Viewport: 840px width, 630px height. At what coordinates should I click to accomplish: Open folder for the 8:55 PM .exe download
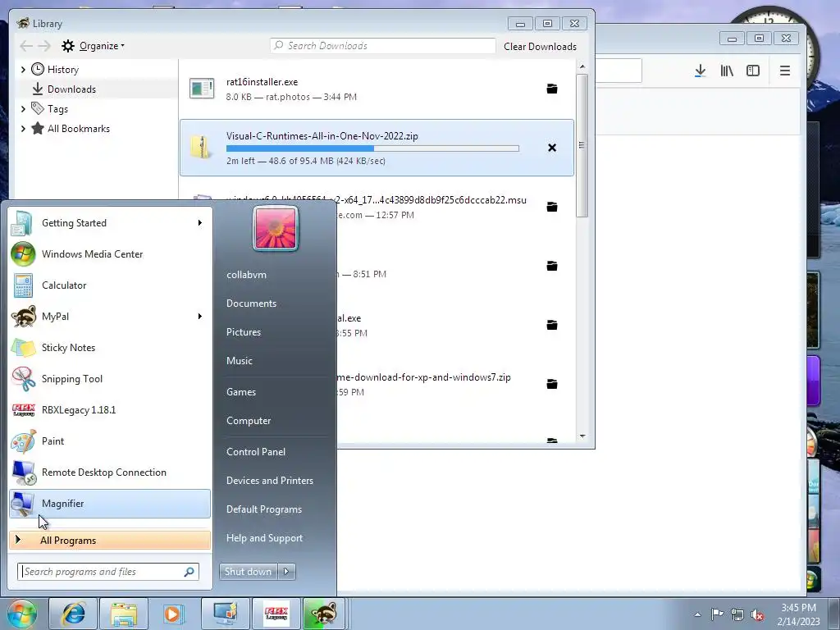tap(552, 325)
